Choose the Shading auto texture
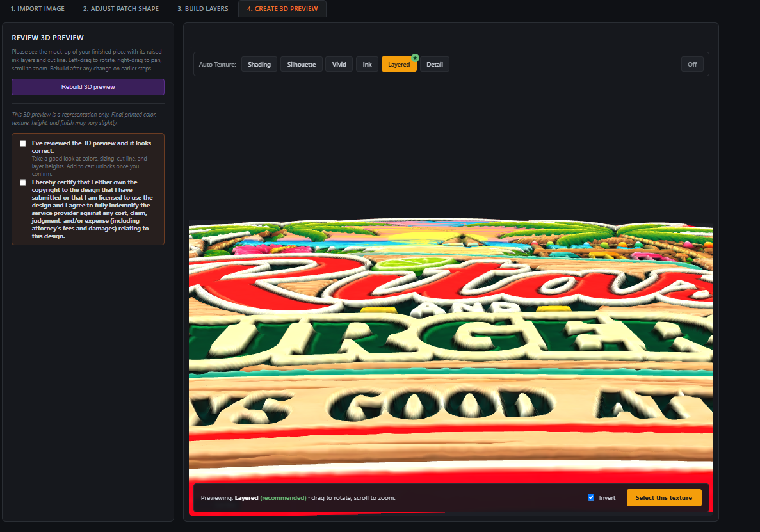This screenshot has height=532, width=760. (259, 65)
